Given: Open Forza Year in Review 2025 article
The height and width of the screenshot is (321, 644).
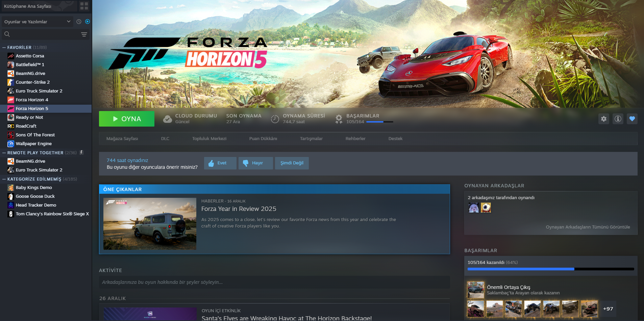Looking at the screenshot, I should [x=239, y=209].
